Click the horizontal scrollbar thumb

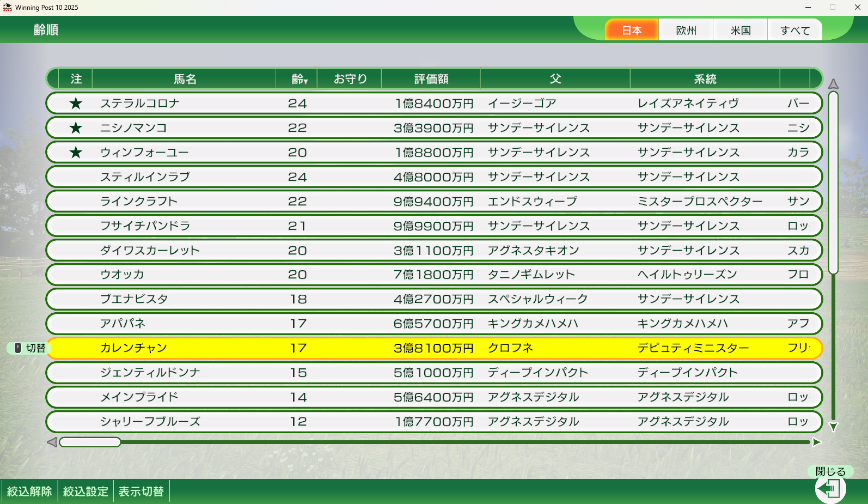90,442
